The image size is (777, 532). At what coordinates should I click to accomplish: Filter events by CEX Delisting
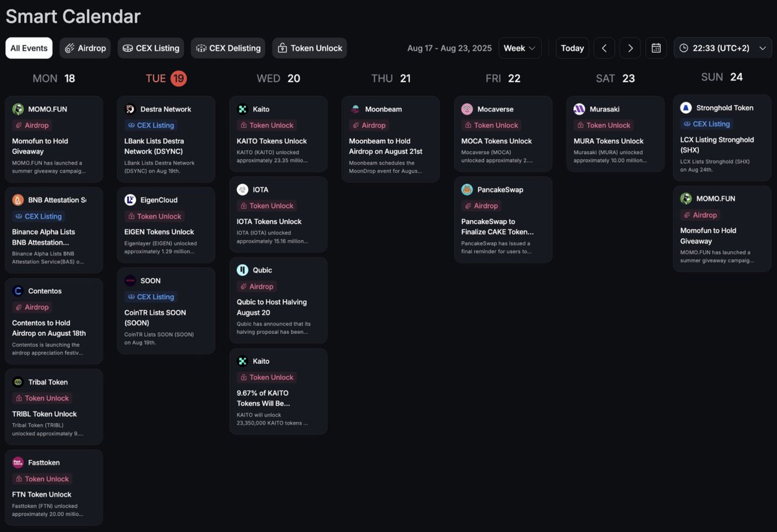point(228,48)
